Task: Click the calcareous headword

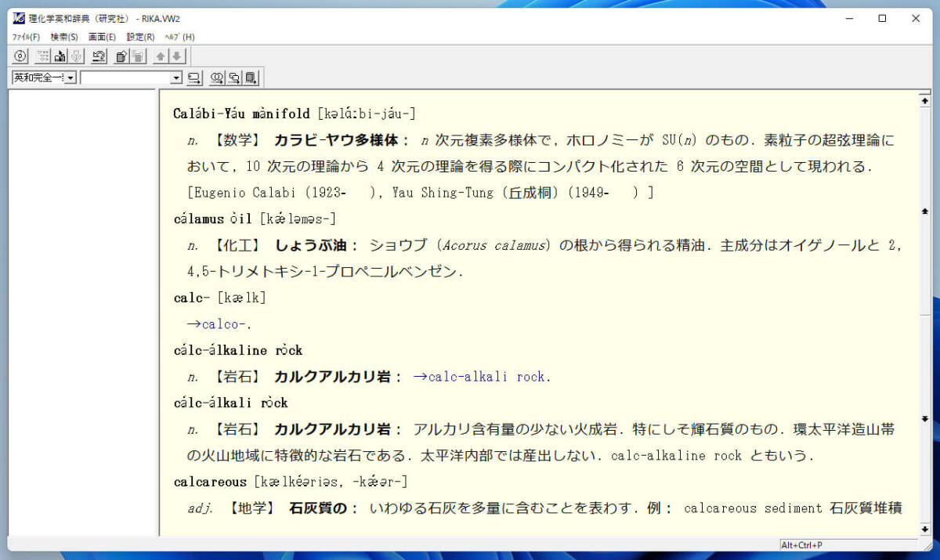Action: coord(210,482)
